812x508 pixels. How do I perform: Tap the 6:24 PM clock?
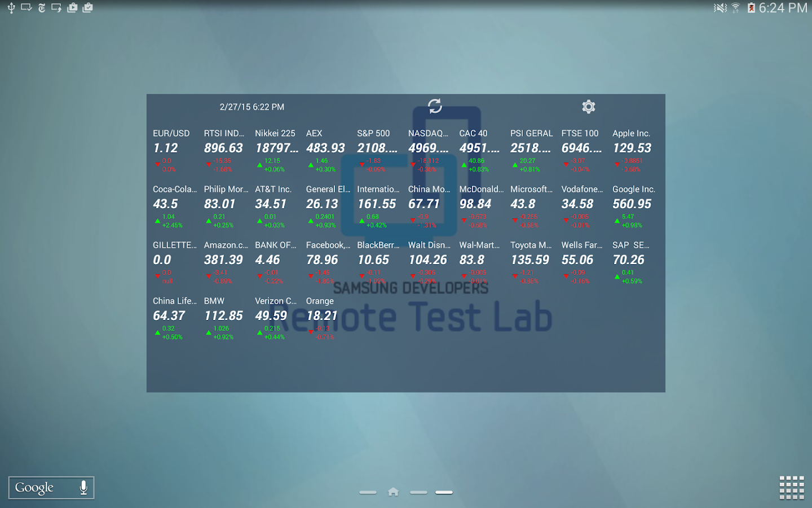783,8
